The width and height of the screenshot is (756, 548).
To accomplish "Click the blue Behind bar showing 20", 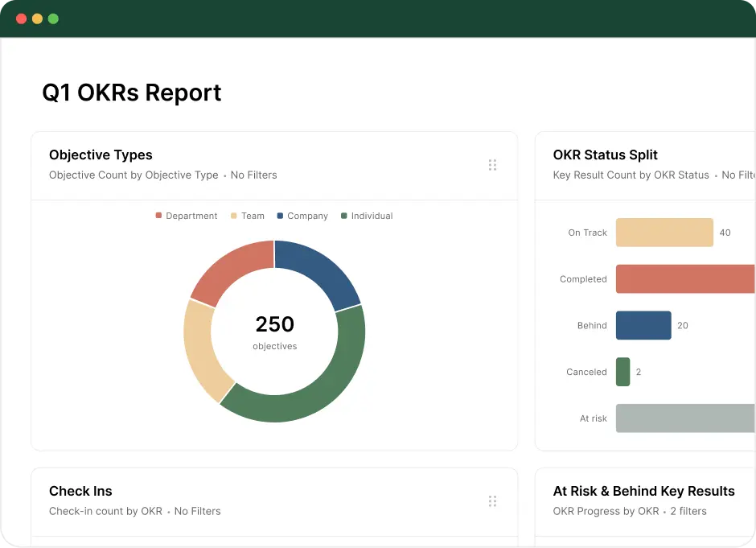I will coord(643,325).
